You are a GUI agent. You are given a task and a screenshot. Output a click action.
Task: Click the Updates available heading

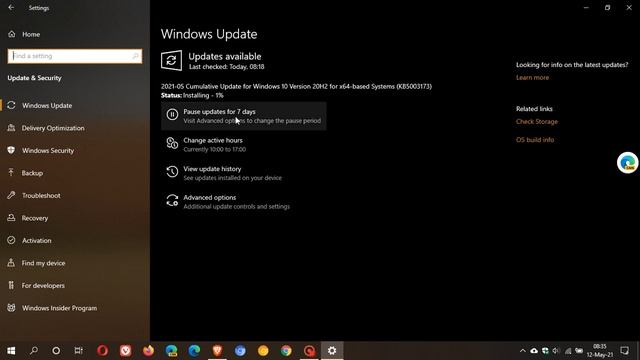[225, 56]
